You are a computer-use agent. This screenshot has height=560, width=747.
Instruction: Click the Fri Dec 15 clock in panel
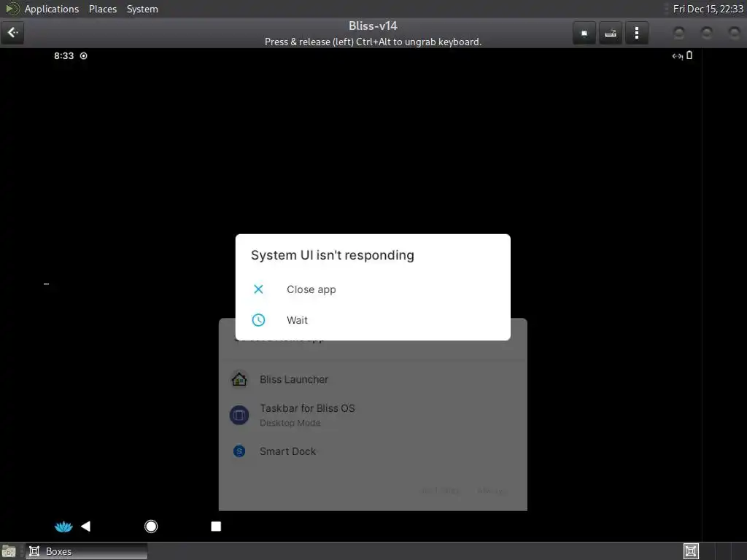point(708,9)
